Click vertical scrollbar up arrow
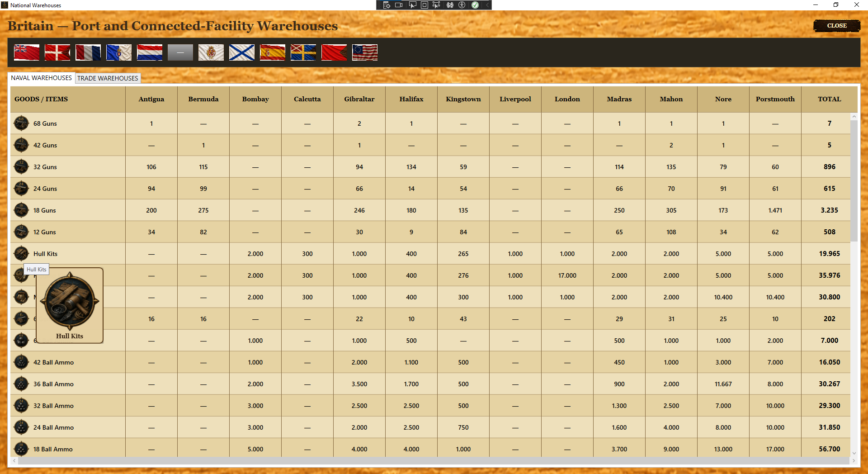 pyautogui.click(x=854, y=117)
